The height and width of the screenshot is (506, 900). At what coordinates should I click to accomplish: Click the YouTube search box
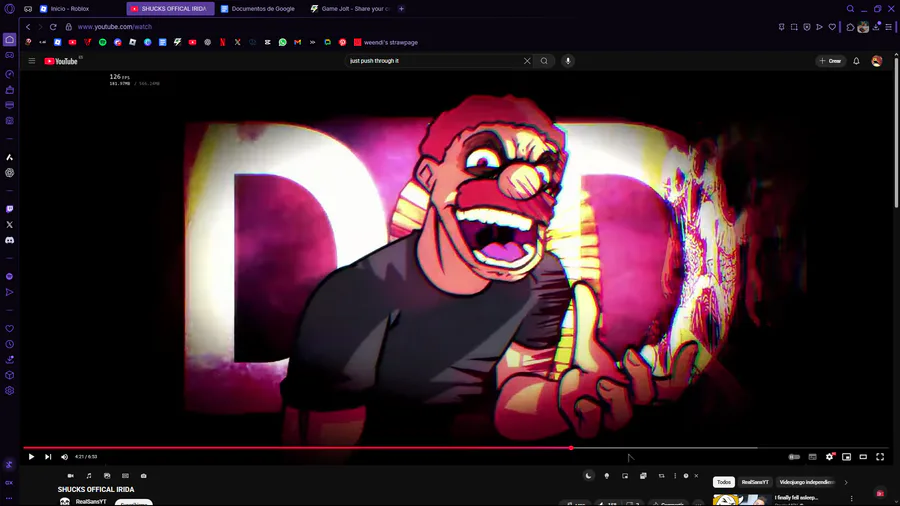433,61
